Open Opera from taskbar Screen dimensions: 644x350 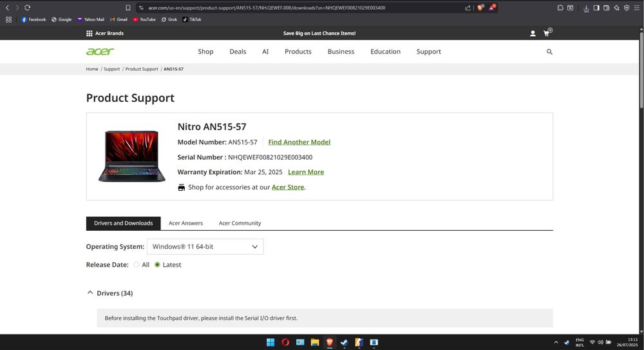[x=285, y=342]
